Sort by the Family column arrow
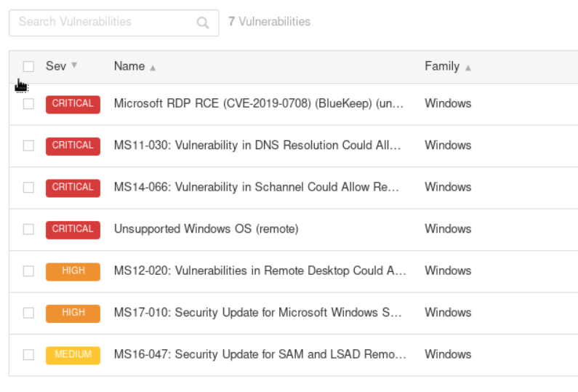 [x=467, y=68]
